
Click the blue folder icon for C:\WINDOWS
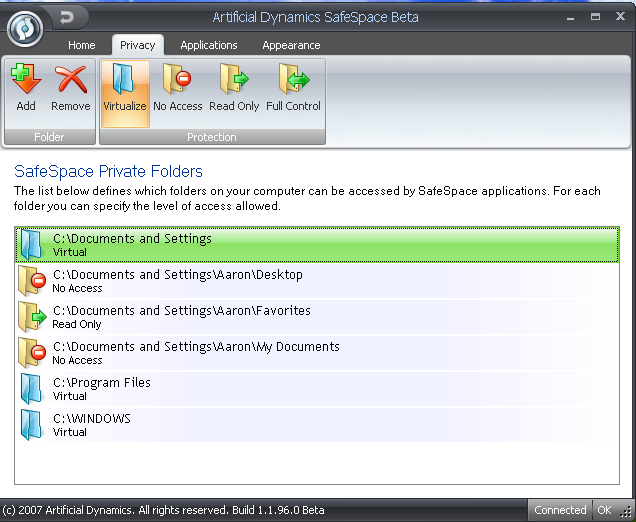pos(31,425)
